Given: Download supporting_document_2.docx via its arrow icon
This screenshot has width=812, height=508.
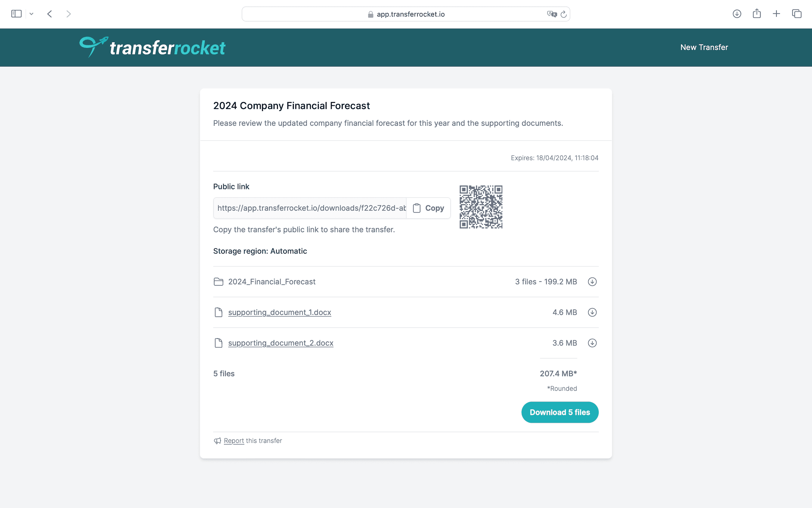Looking at the screenshot, I should 592,343.
